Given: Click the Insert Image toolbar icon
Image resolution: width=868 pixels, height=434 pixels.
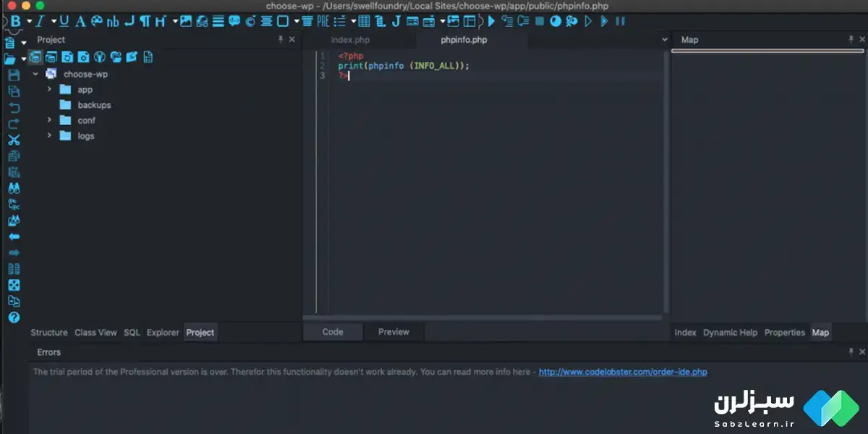Looking at the screenshot, I should pos(186,21).
